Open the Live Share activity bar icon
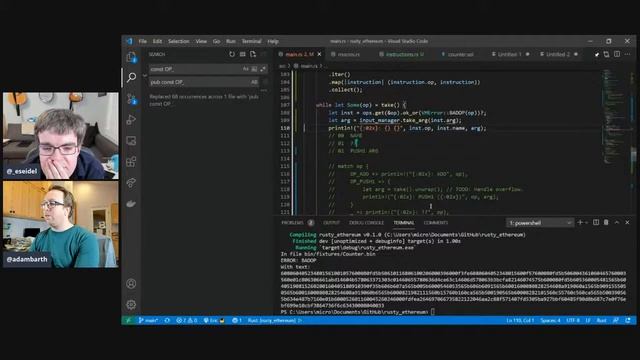This screenshot has width=640, height=360. [x=131, y=182]
